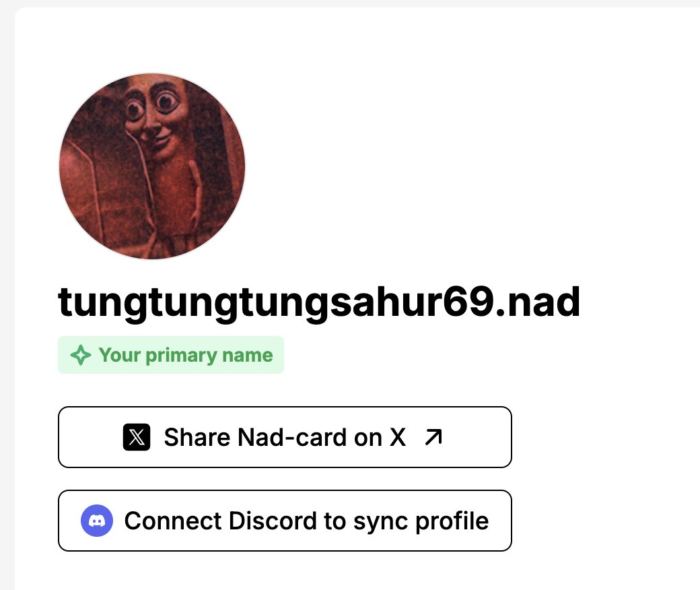Click the Discord logo icon

click(97, 521)
